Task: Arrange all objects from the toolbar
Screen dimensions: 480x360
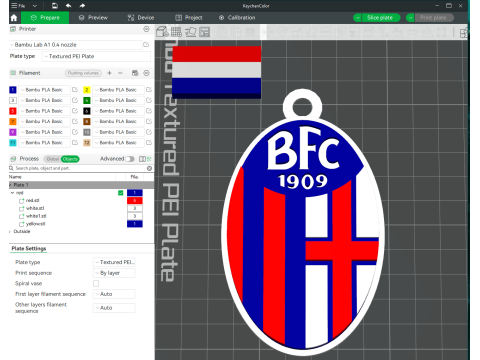Action: (x=205, y=32)
